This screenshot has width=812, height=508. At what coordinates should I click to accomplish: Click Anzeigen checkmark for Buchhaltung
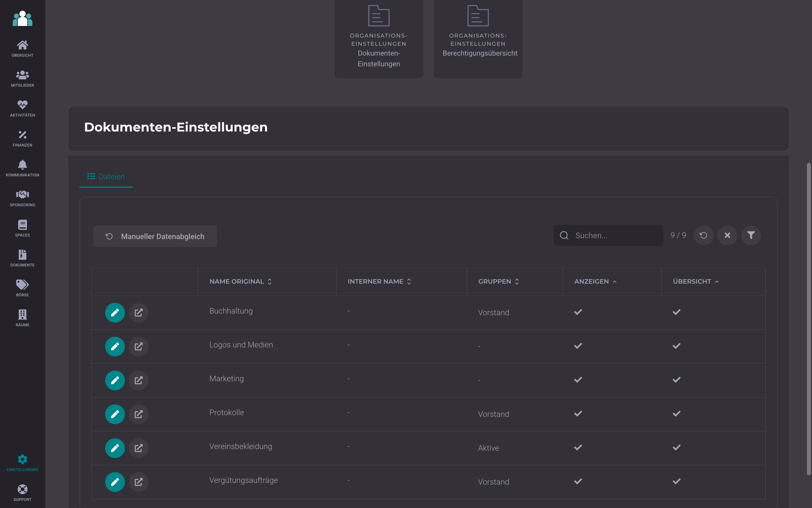[x=578, y=312]
